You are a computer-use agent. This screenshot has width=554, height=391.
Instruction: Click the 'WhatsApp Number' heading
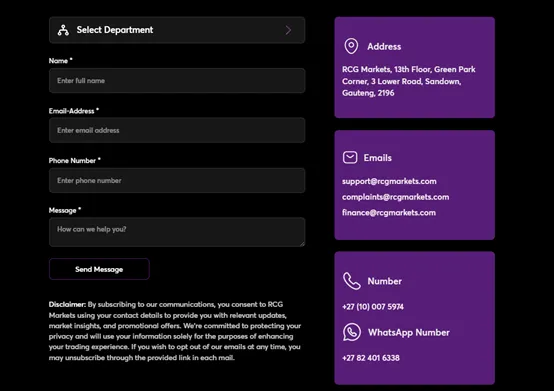point(409,333)
